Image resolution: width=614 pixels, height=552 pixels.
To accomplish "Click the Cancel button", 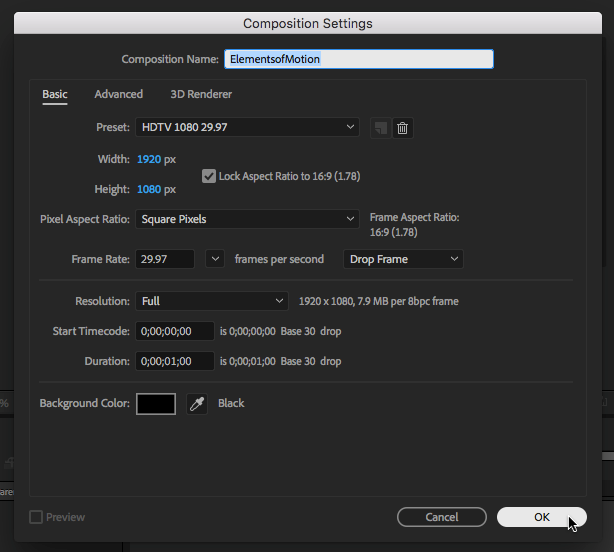I will [x=441, y=517].
